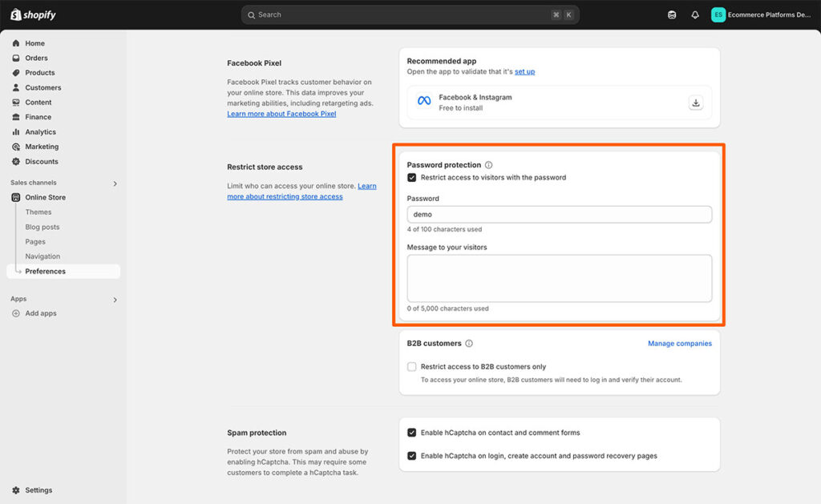Open the Analytics section in sidebar

click(40, 132)
